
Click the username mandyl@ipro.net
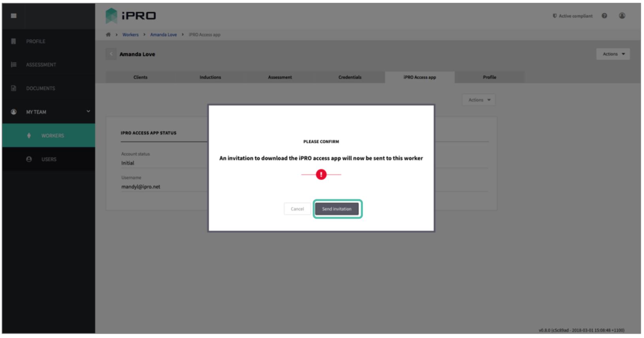tap(141, 187)
